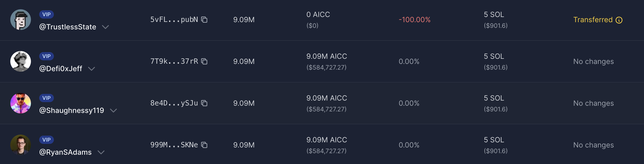
Task: Copy wallet address 5vFL...pubN
Action: [204, 20]
